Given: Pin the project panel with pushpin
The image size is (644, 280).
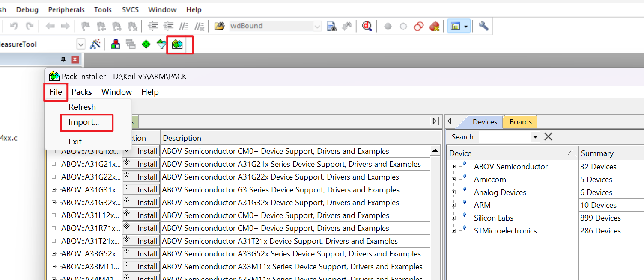Looking at the screenshot, I should coord(63,59).
